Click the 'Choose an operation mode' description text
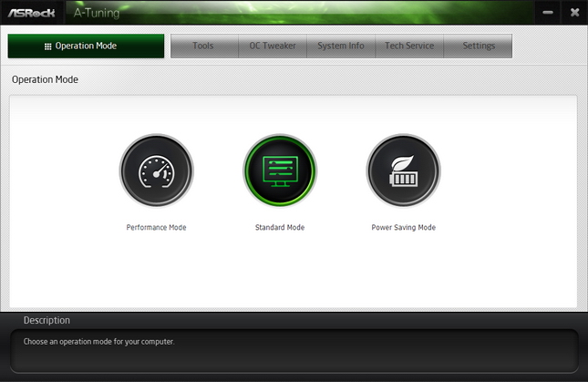The image size is (588, 382). point(98,342)
